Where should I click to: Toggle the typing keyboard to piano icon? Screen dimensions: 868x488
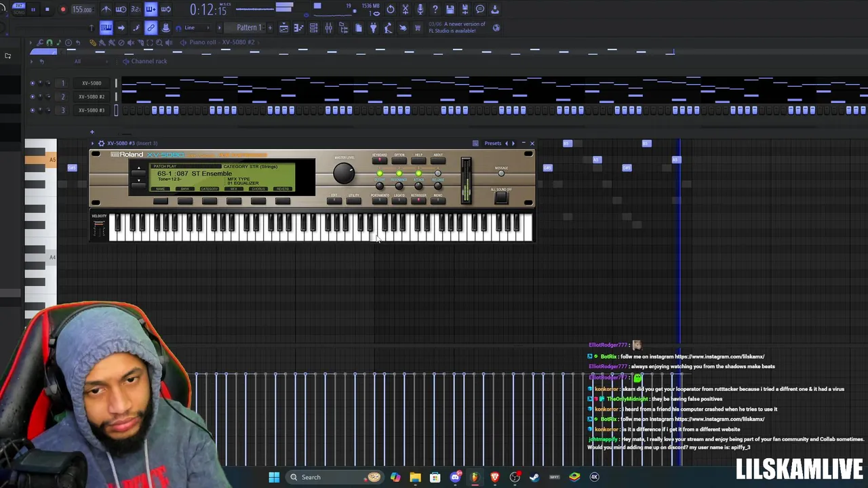[x=106, y=28]
